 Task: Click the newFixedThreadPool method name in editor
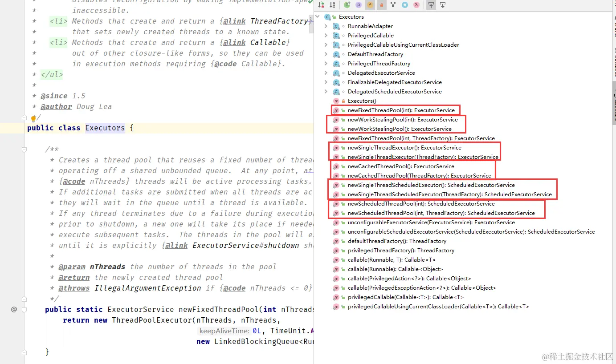[x=218, y=309]
